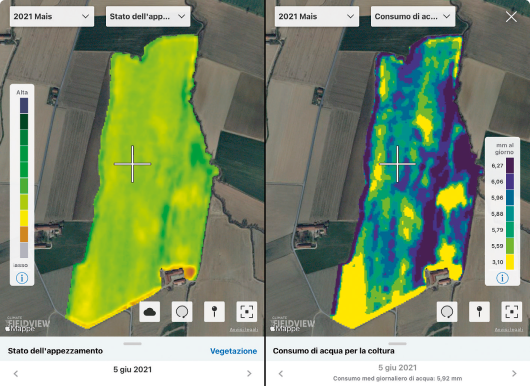This screenshot has width=530, height=390.
Task: Expand the Consumo di ac... layer dropdown
Action: pos(413,16)
